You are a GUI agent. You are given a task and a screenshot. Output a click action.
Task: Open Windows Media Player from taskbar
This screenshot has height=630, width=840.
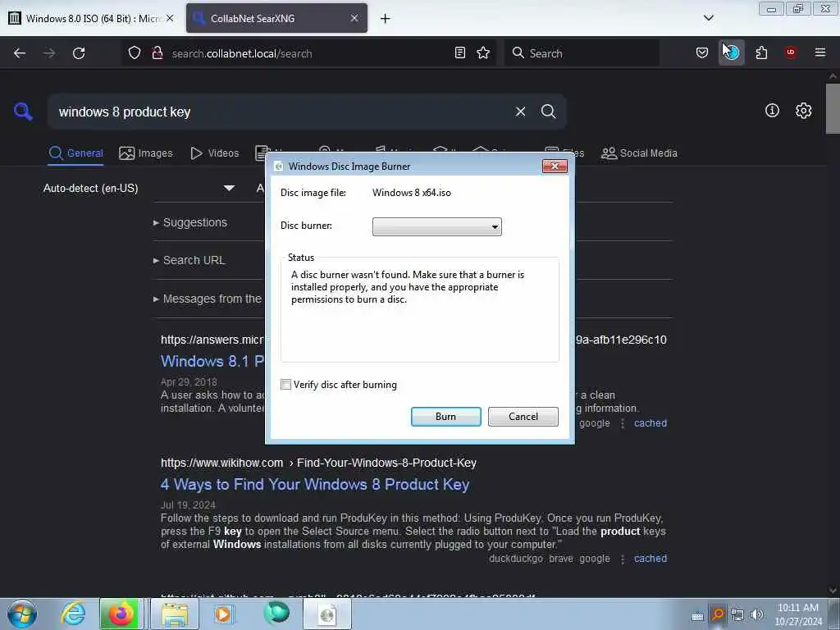223,614
